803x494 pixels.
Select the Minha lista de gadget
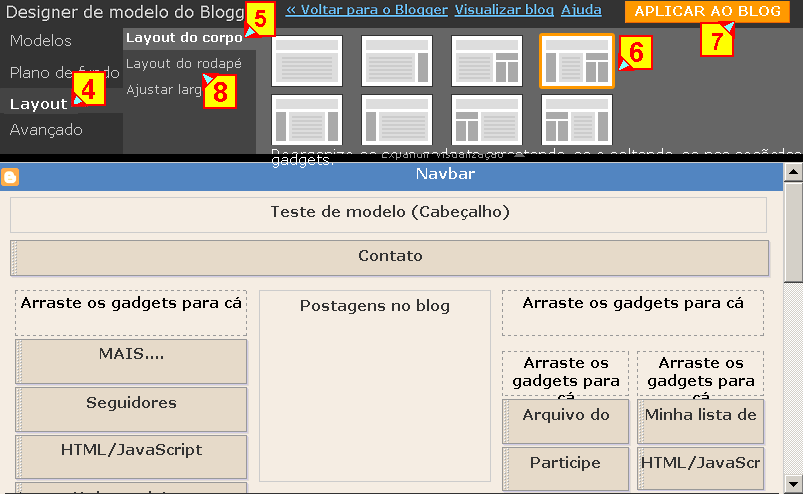click(700, 421)
